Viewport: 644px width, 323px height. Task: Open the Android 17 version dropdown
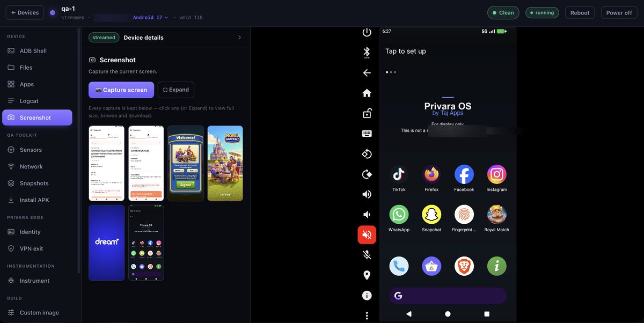tap(151, 18)
